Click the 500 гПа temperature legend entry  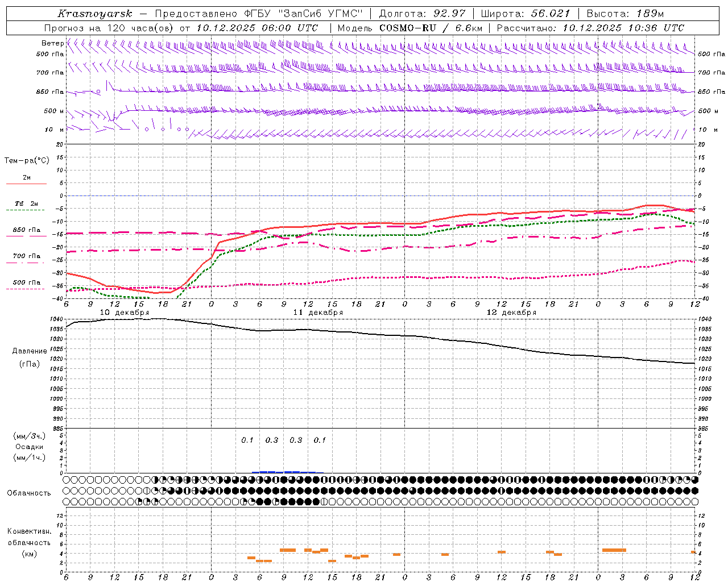(x=27, y=282)
